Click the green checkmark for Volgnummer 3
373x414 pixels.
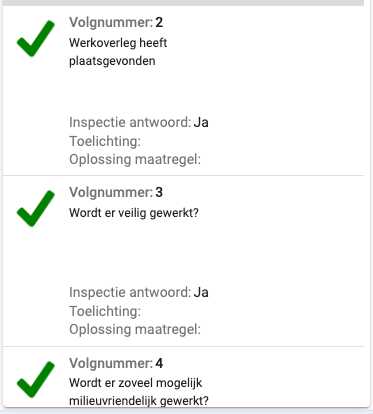coord(36,209)
